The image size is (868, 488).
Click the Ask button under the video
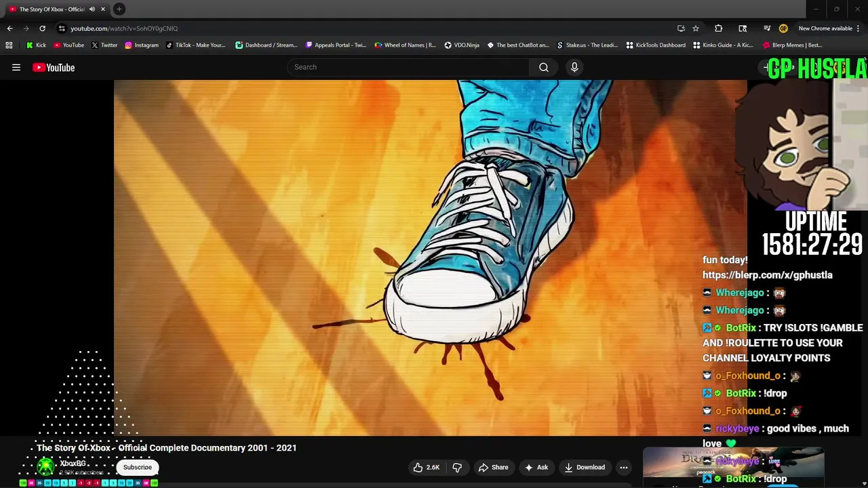(536, 467)
